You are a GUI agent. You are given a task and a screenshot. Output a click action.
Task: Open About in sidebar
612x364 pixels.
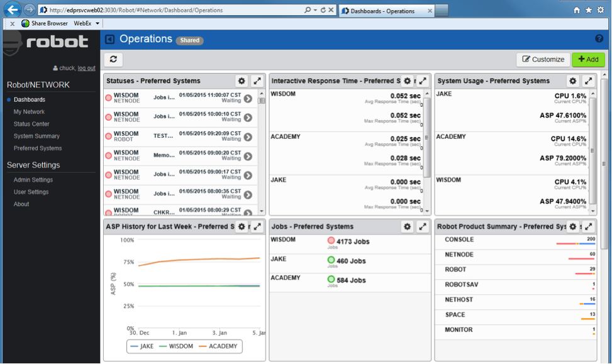point(21,204)
